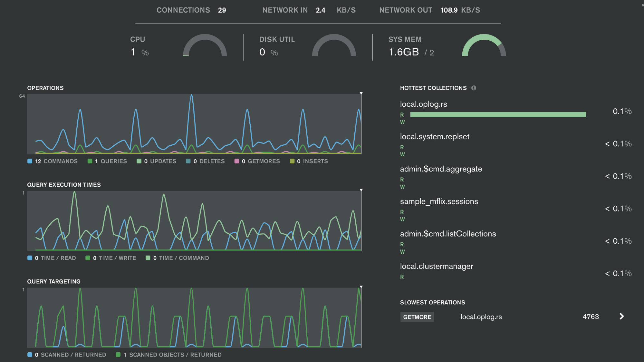
Task: Toggle the Queries legend swatch
Action: tap(90, 161)
